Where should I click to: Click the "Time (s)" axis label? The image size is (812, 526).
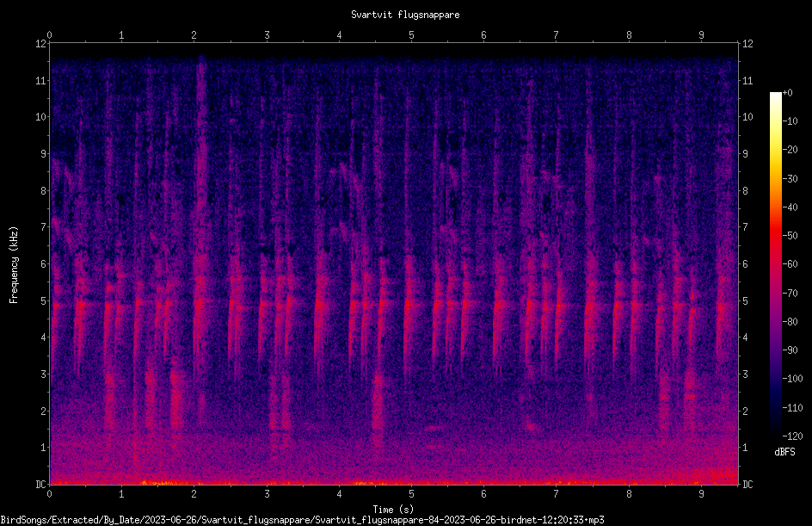[393, 510]
